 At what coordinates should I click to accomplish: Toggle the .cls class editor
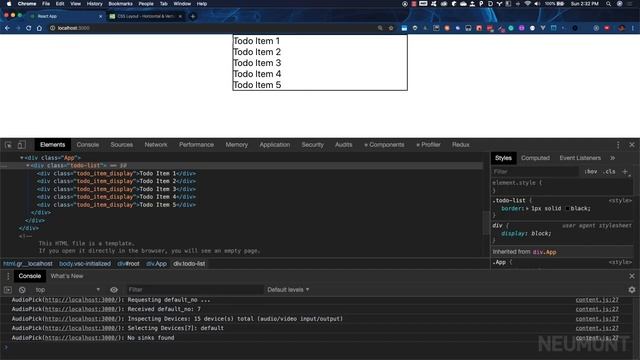coord(610,172)
